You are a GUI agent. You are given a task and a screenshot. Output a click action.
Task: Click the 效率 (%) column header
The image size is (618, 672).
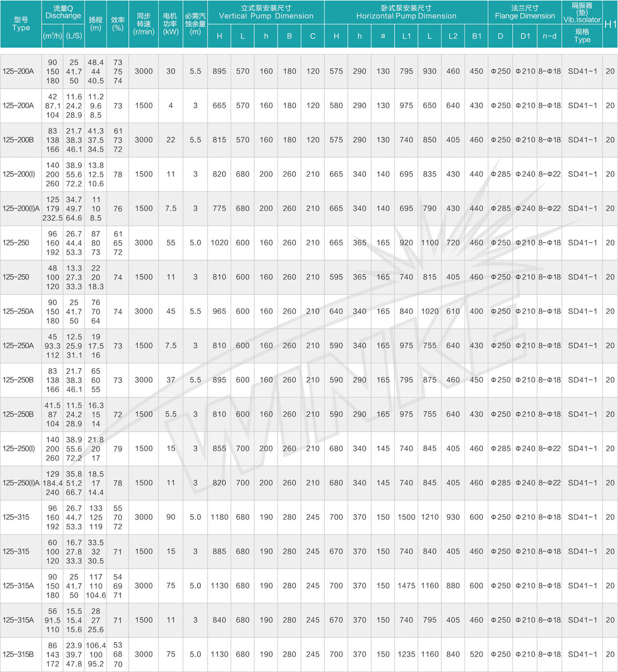[x=118, y=24]
